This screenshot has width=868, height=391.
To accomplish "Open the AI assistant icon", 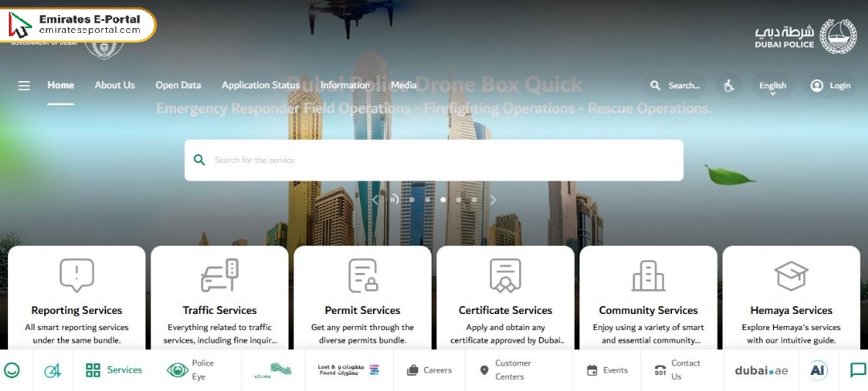I will (818, 370).
